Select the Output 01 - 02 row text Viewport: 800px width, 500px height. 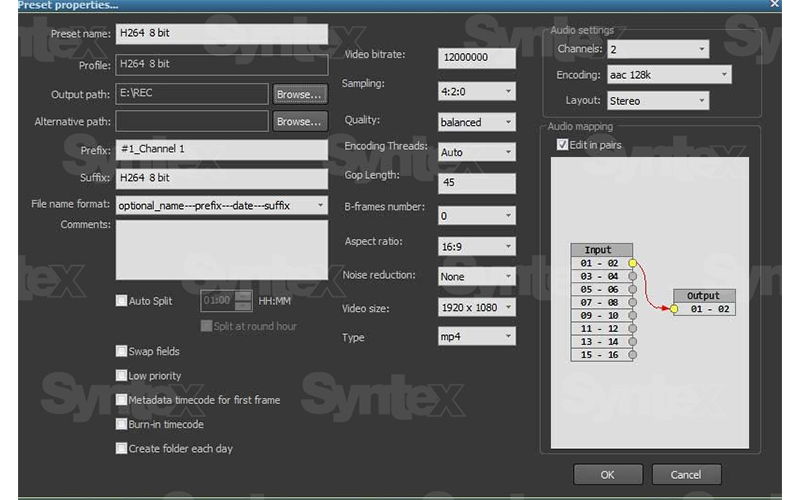(x=710, y=309)
